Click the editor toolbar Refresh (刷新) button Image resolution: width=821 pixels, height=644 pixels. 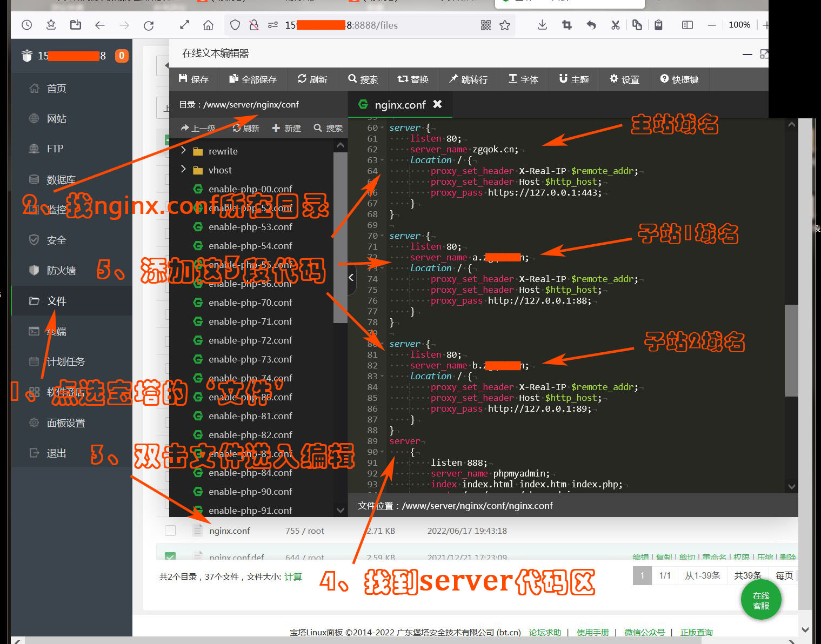[312, 79]
